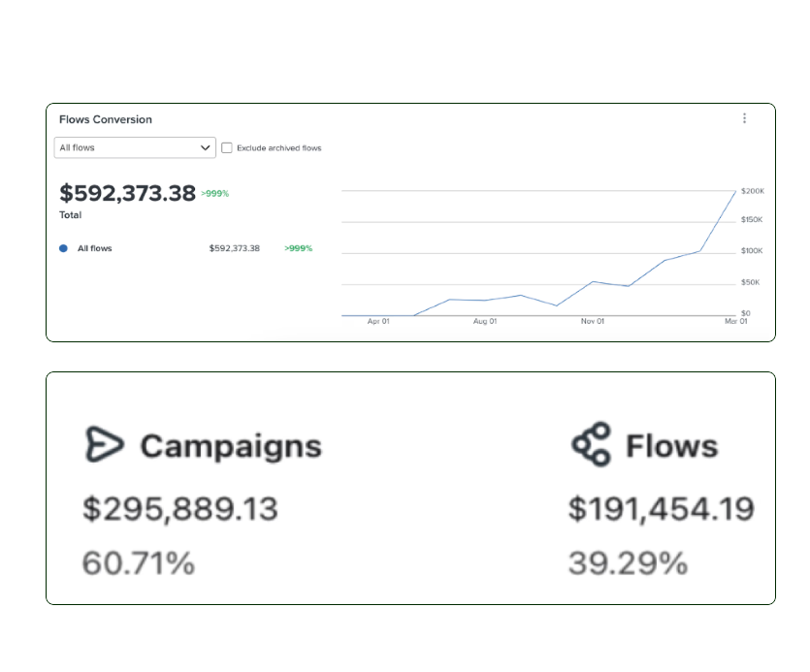Click the Flows Conversion card title
This screenshot has height=672, width=810.
pos(106,119)
